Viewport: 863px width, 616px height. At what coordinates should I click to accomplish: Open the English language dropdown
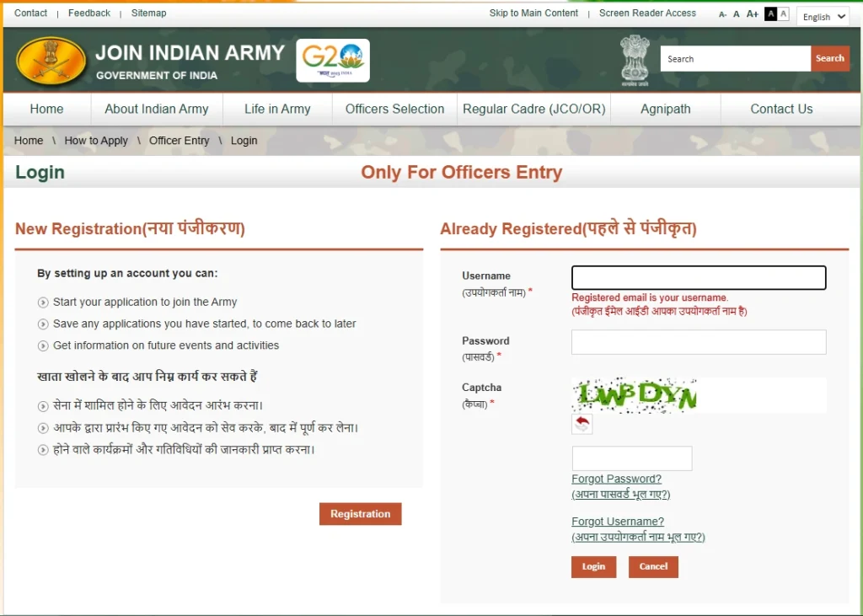(x=823, y=16)
